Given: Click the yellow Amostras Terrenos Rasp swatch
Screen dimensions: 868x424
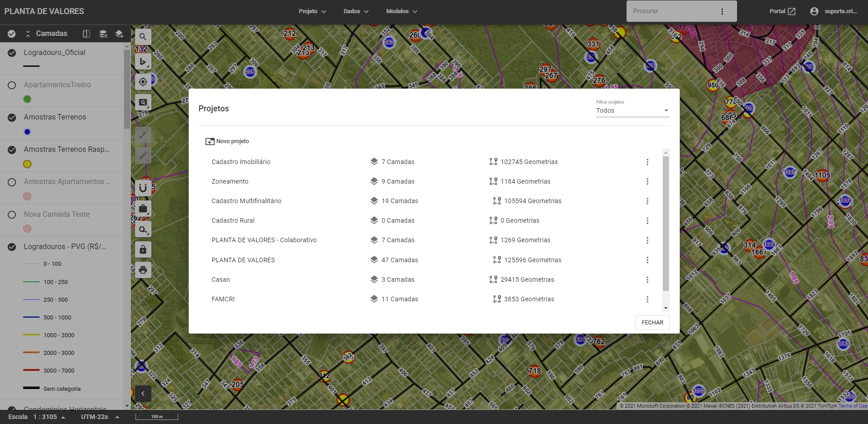Looking at the screenshot, I should click(x=27, y=164).
